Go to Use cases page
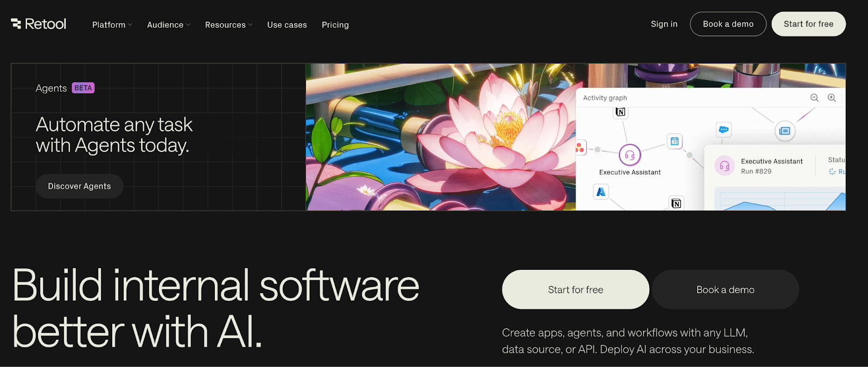This screenshot has width=868, height=367. (287, 25)
